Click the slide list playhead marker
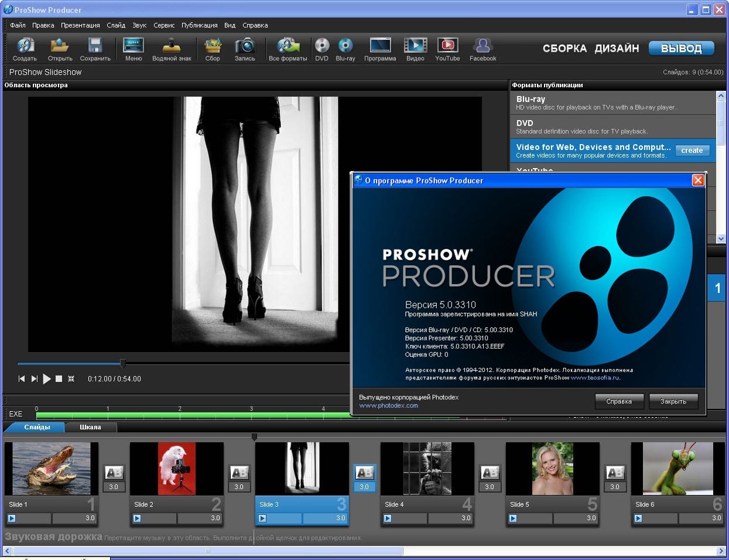The height and width of the screenshot is (560, 729). click(x=254, y=437)
